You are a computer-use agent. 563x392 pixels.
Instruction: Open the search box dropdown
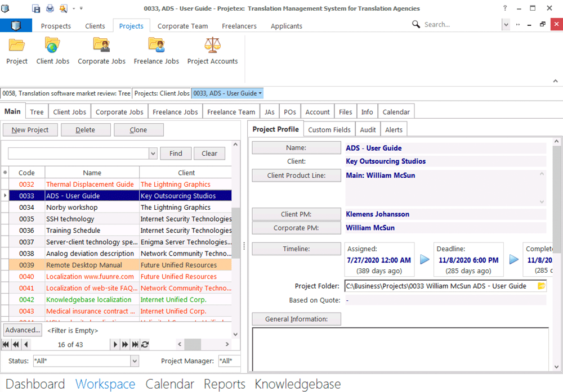(506, 25)
